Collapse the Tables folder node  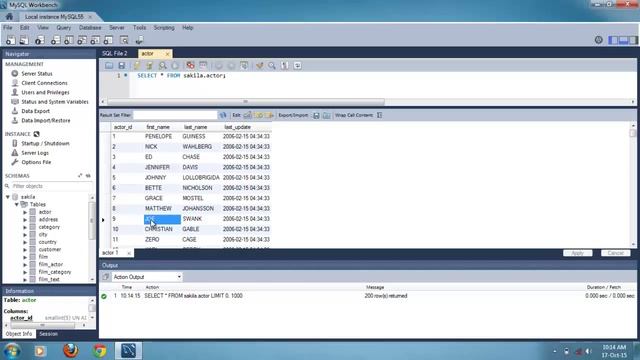17,204
